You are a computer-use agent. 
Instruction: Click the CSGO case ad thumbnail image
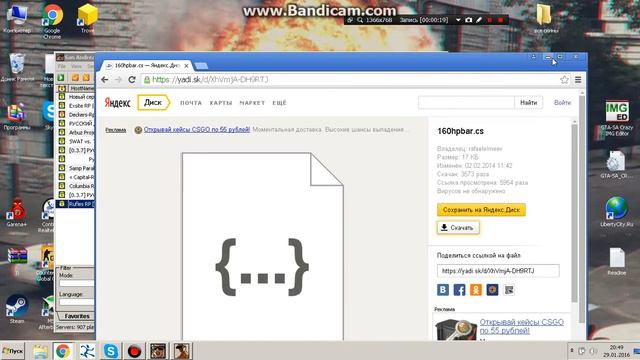(x=456, y=329)
